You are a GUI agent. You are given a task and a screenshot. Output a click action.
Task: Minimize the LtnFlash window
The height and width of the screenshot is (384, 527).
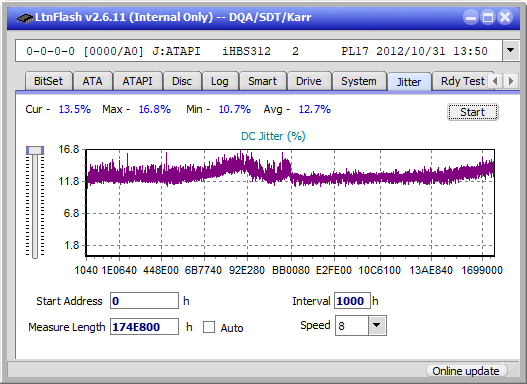[x=471, y=17]
